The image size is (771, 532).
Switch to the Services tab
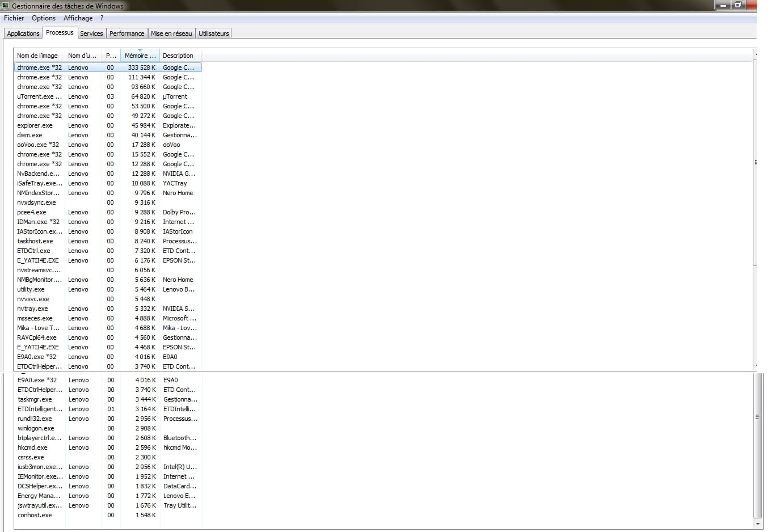[91, 33]
